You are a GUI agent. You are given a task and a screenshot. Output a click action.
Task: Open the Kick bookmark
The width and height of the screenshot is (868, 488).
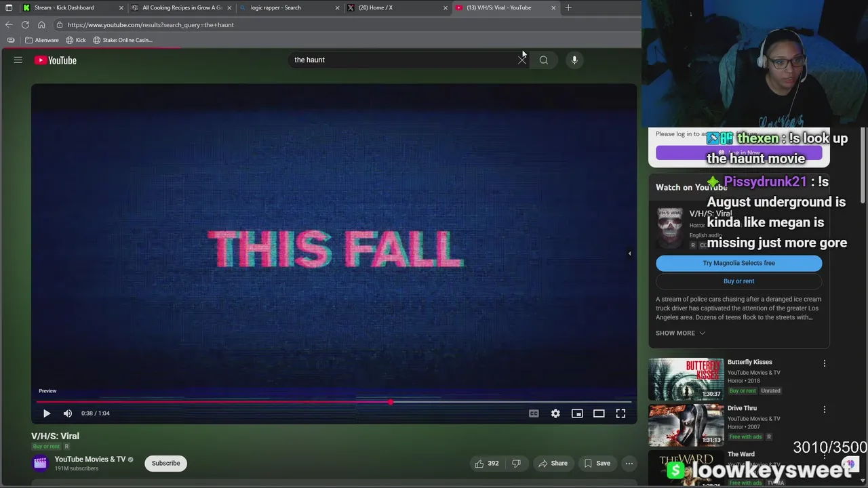[76, 40]
